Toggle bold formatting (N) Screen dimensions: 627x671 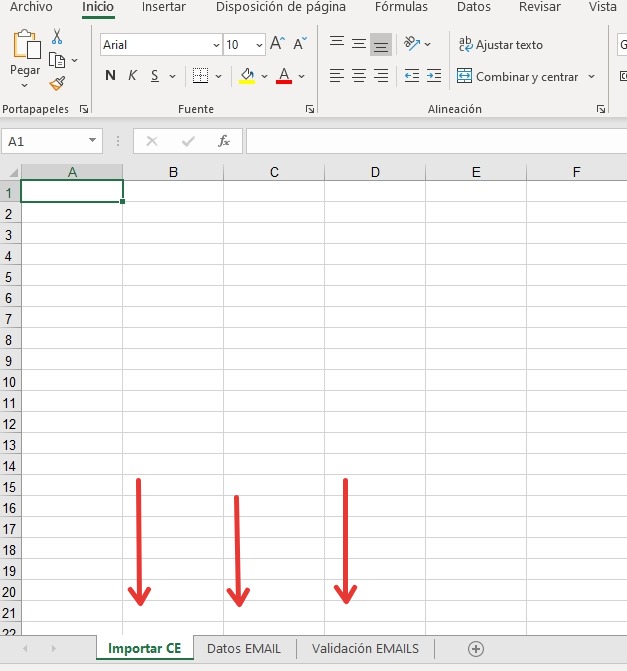click(110, 76)
